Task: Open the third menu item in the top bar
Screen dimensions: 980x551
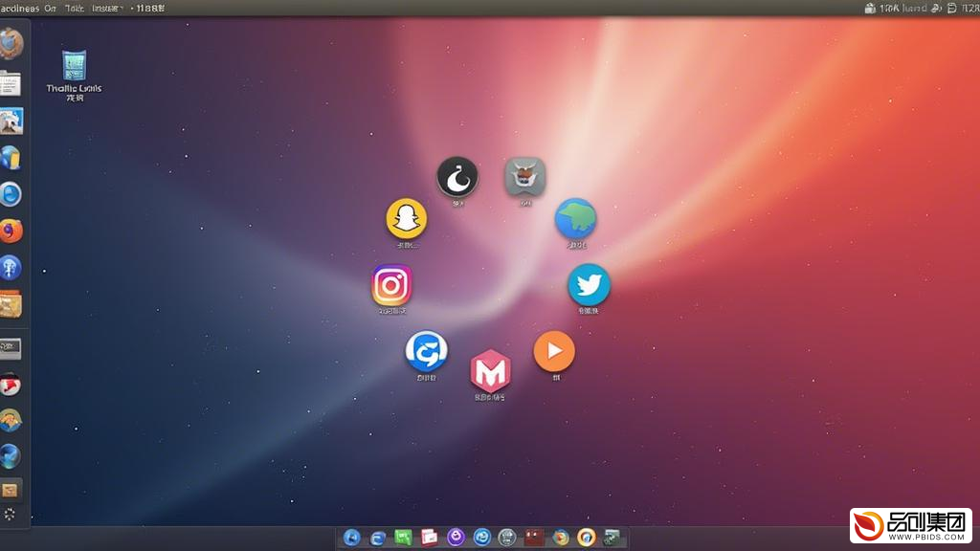Action: (75, 8)
